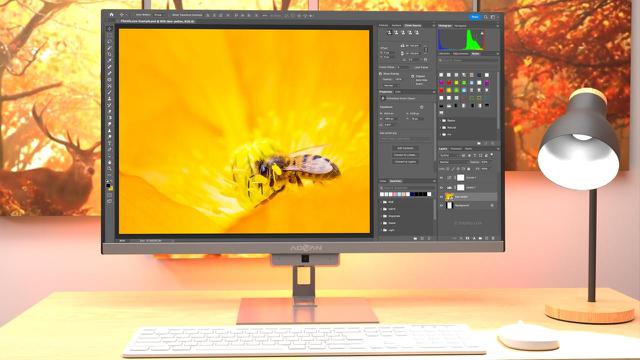Expand the Pastel swatch folder
The height and width of the screenshot is (360, 640).
tap(381, 223)
